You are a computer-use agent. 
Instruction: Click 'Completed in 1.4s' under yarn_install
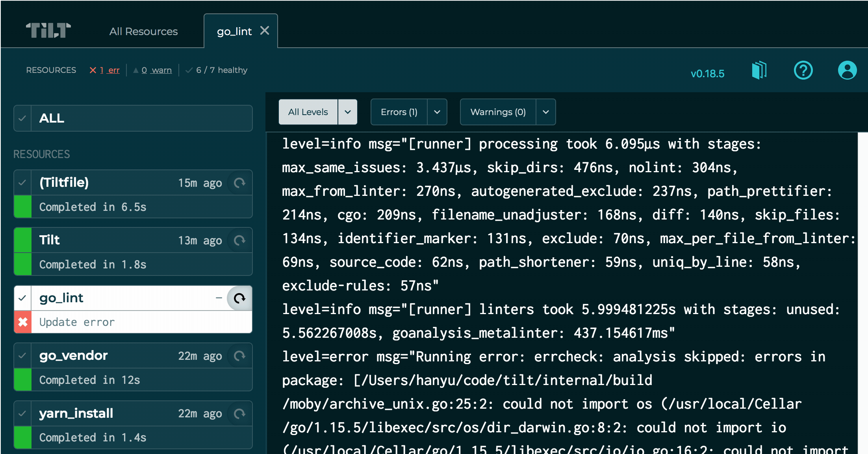93,437
